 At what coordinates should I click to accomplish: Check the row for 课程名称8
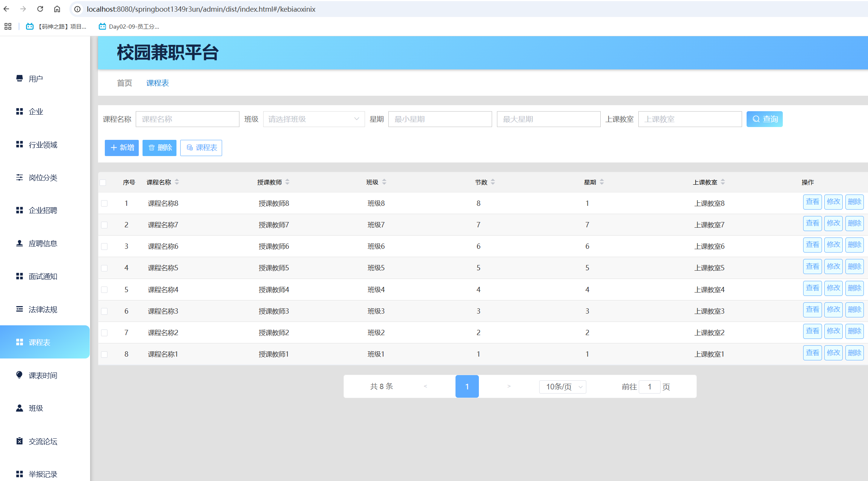[104, 204]
